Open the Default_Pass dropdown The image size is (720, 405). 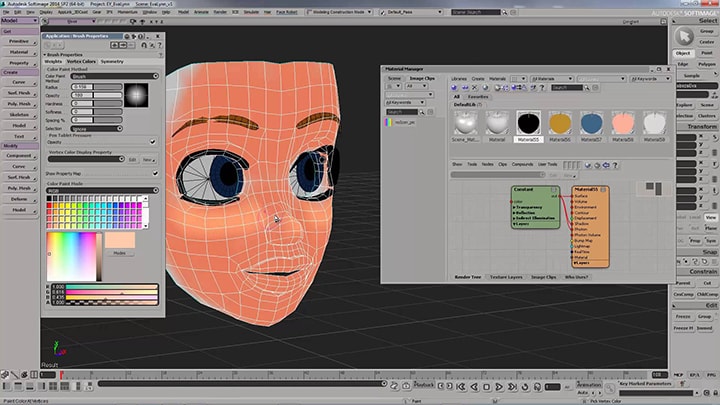pos(411,12)
